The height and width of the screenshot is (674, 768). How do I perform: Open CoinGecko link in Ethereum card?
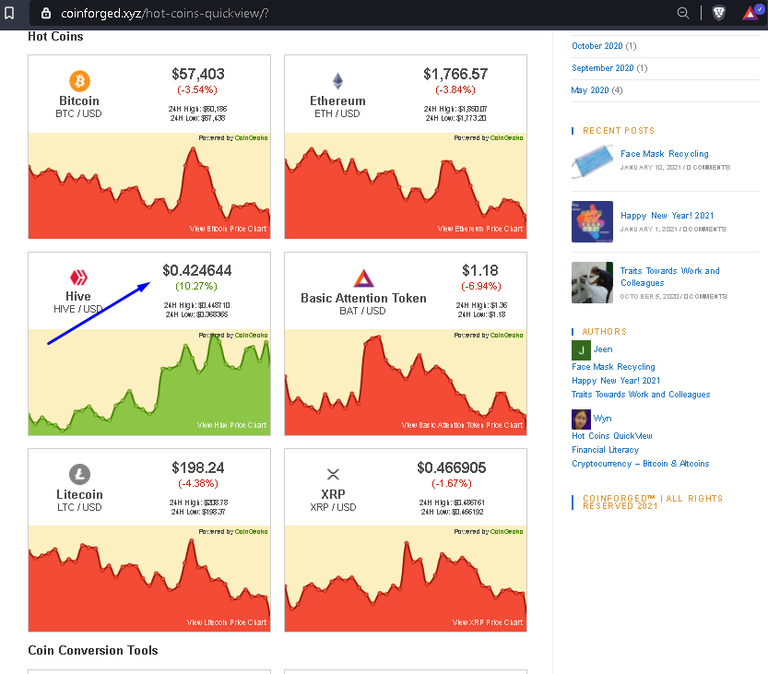click(506, 138)
